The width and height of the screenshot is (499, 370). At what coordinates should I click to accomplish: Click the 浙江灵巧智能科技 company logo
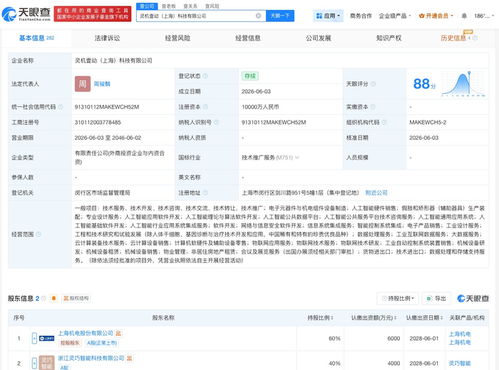click(x=47, y=363)
